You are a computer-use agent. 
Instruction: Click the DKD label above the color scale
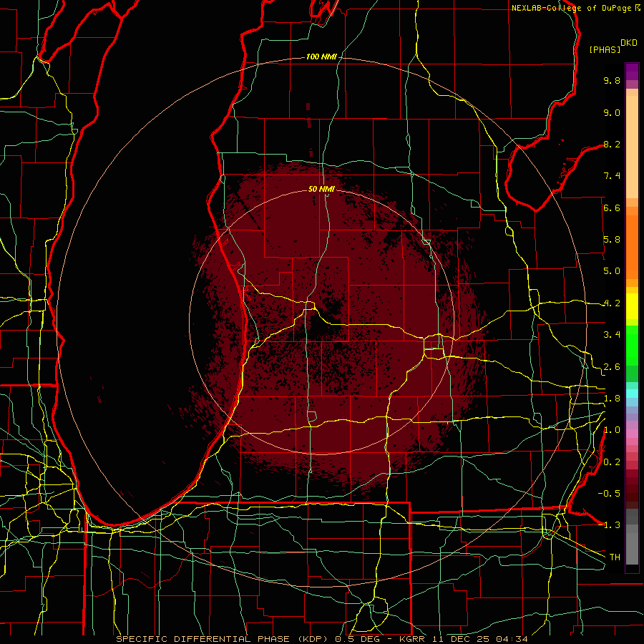click(629, 43)
